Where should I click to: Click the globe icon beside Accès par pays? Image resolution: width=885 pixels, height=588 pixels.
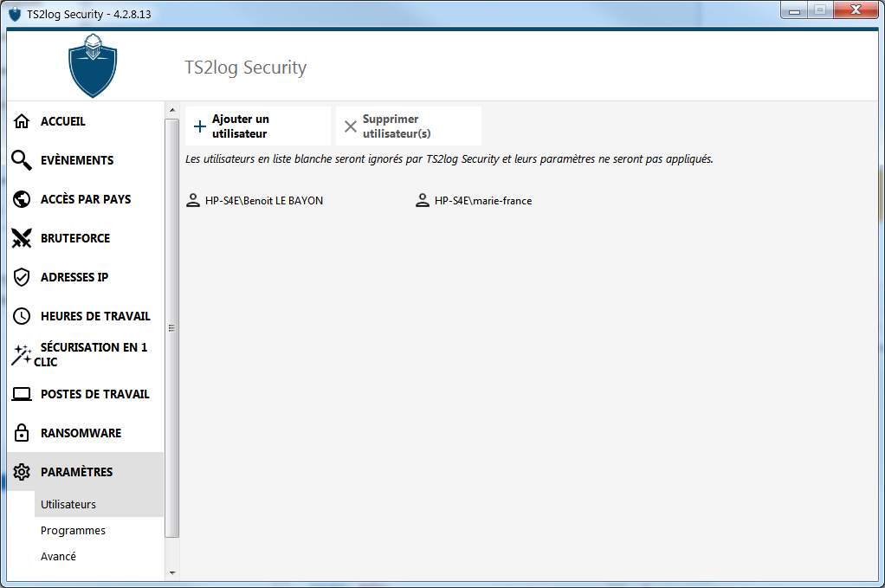22,199
